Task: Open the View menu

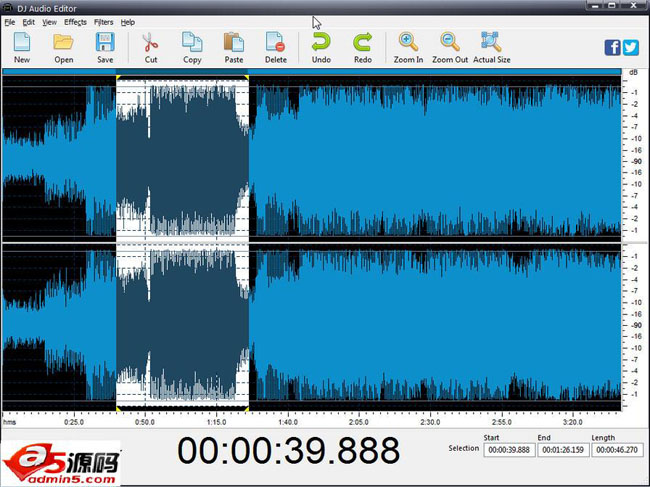Action: point(49,22)
